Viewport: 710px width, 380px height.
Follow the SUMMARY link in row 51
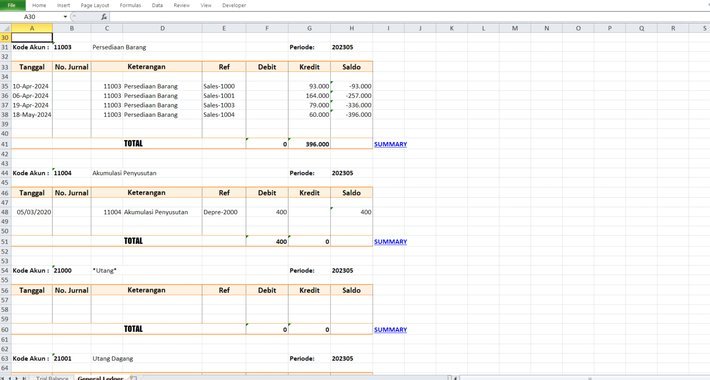point(390,241)
